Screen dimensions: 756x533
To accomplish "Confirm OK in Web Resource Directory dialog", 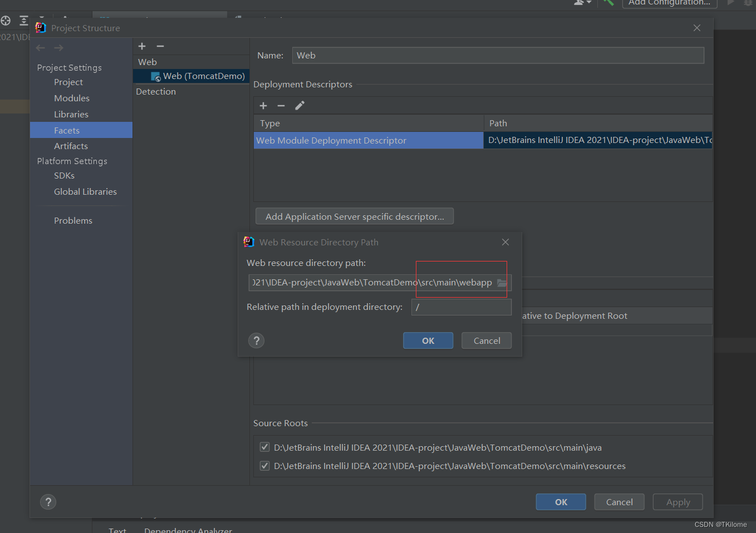I will point(428,340).
